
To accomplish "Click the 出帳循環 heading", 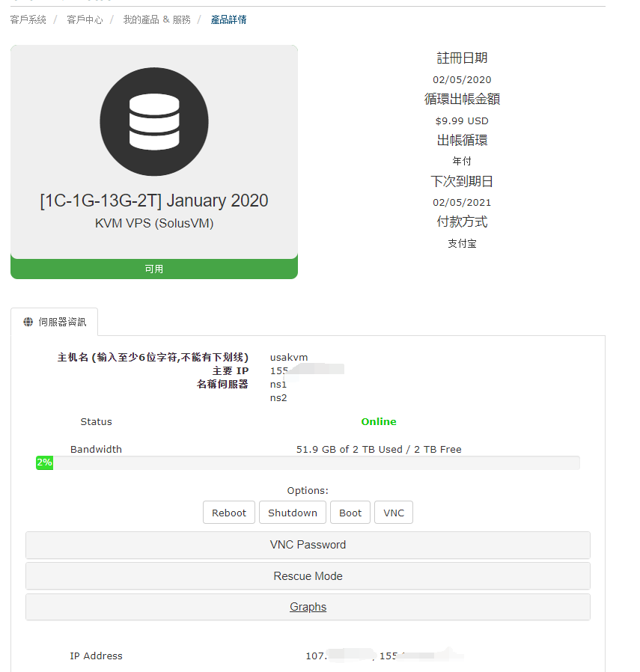I will 462,140.
